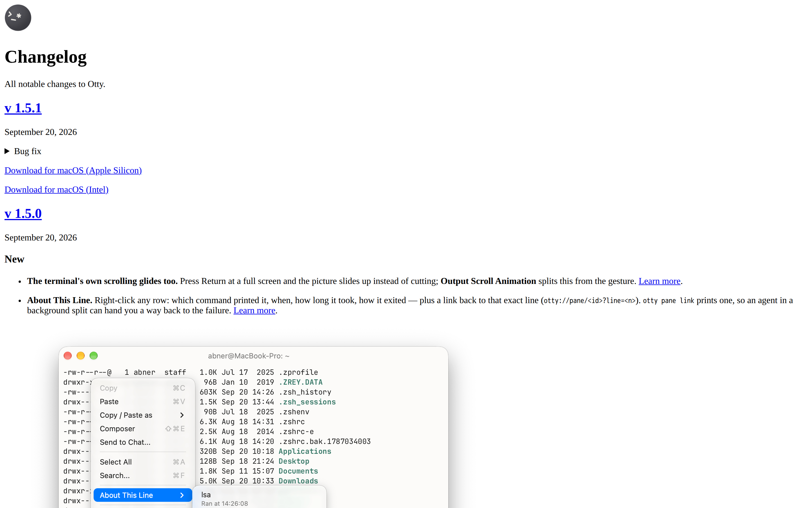Click the '.zsh_sessions' directory name
This screenshot has height=508, width=812.
tap(307, 402)
